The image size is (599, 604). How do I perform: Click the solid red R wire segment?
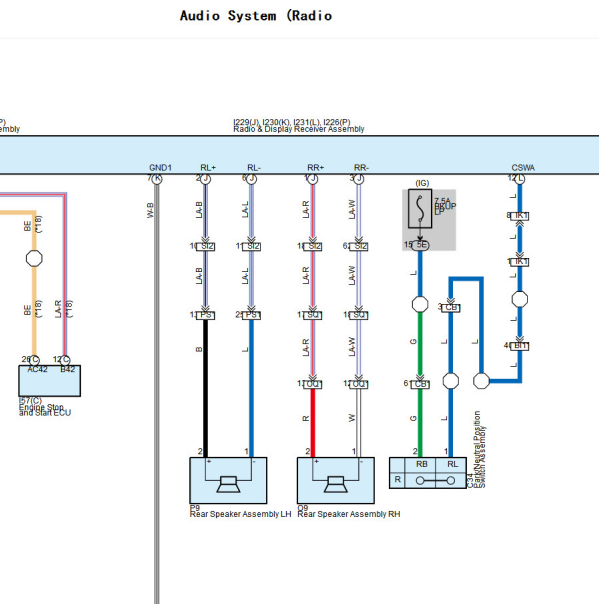(x=313, y=423)
